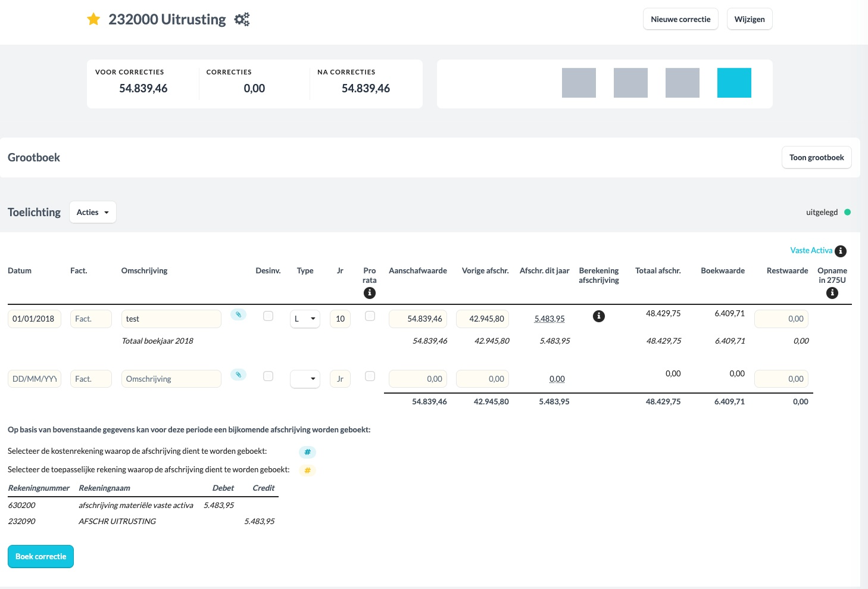
Task: Click AFSCHR UITRUSTING account name
Action: pos(117,521)
